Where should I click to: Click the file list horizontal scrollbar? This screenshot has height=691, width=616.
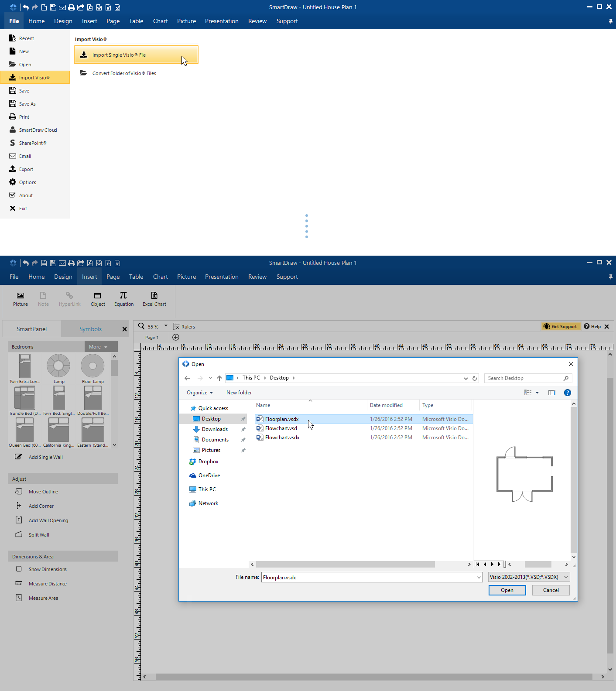pyautogui.click(x=346, y=564)
